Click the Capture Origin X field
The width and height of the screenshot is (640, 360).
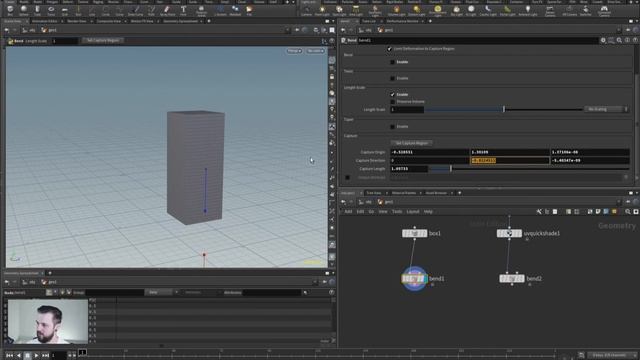[x=429, y=152]
